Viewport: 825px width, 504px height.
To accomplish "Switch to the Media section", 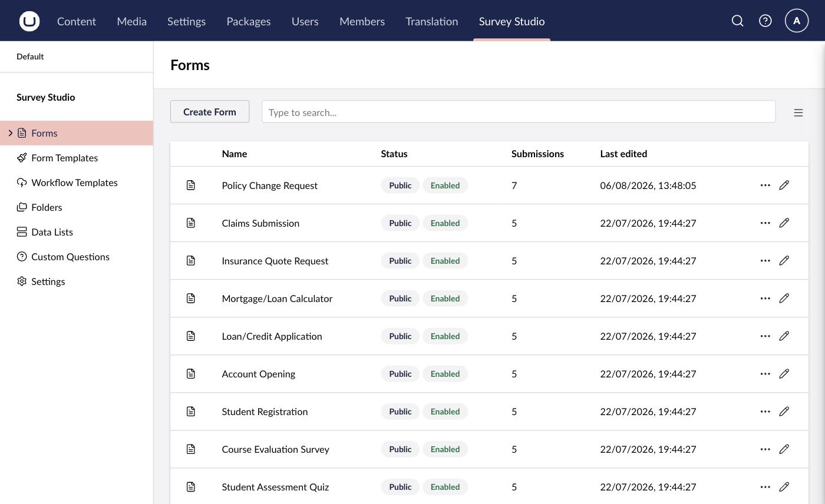I will (x=131, y=21).
